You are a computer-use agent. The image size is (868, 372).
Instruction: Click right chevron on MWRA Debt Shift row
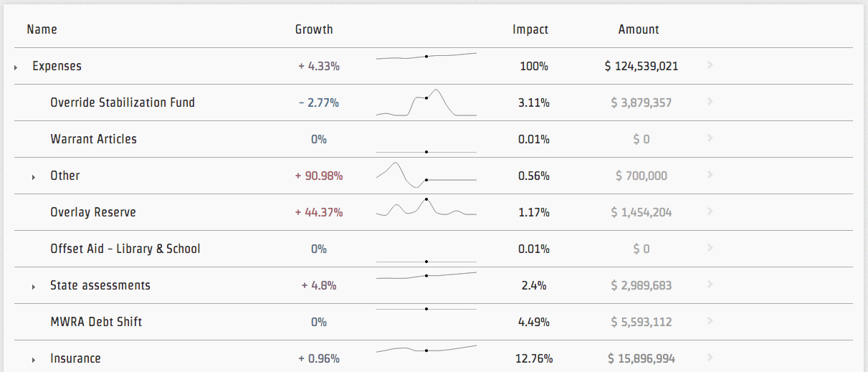point(710,321)
